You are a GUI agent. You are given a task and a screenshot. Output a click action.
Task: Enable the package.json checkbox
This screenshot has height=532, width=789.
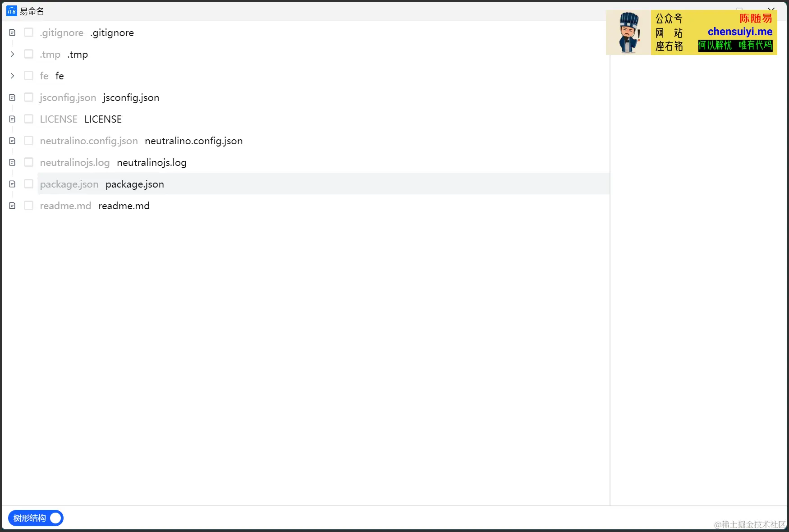[x=28, y=184]
